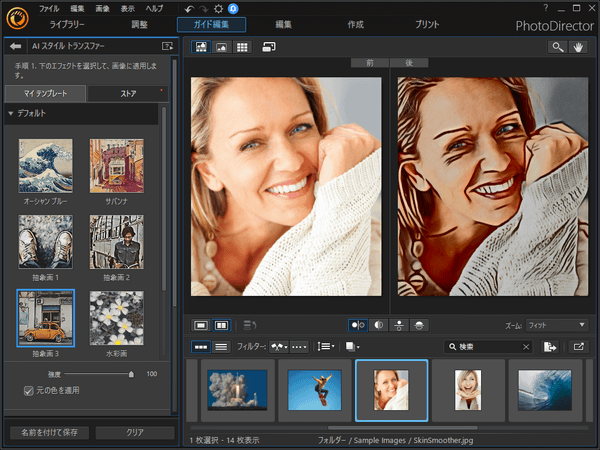Select the viewer only layout icon

pyautogui.click(x=221, y=47)
